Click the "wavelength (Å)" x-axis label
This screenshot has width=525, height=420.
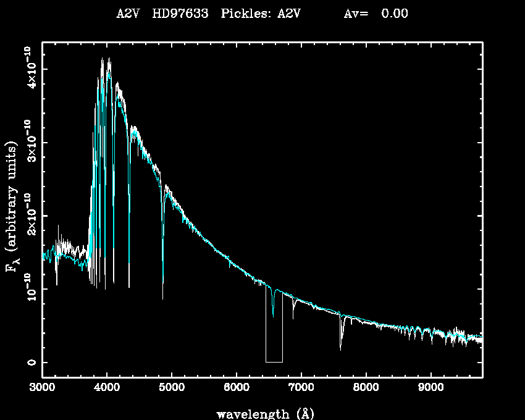pos(261,413)
